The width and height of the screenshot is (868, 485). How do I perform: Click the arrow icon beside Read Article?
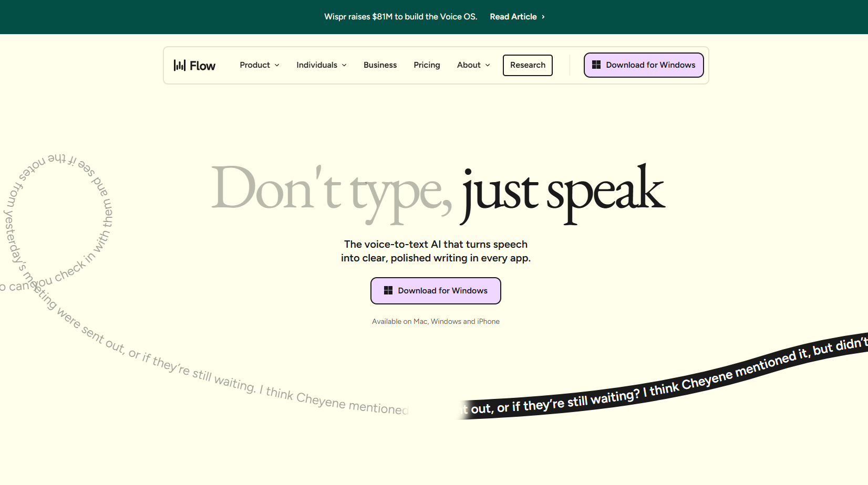pos(543,17)
